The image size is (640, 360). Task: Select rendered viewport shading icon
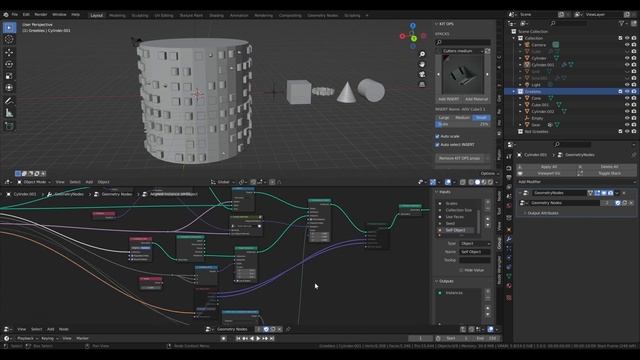tap(491, 182)
